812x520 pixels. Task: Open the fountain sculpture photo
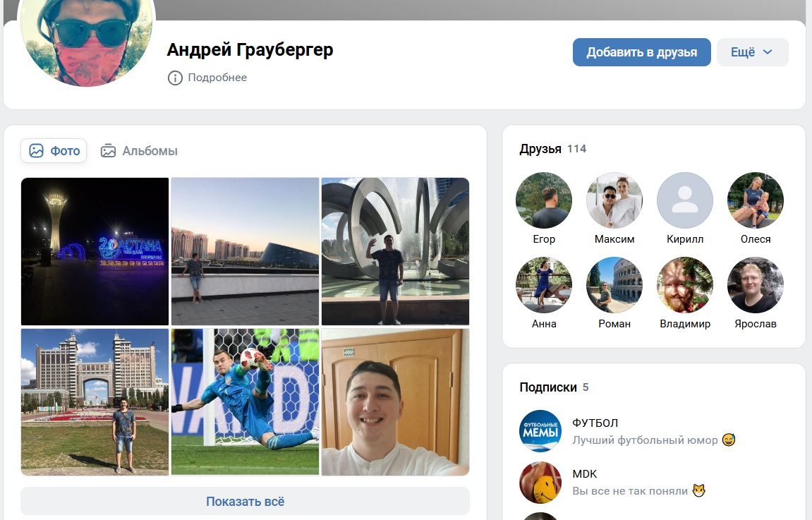pyautogui.click(x=395, y=252)
